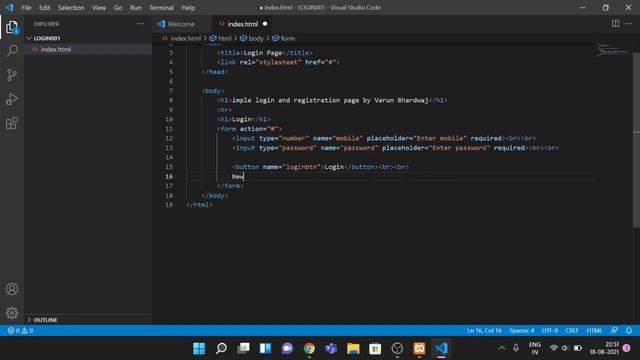640x360 pixels.
Task: Open File Explorer from the taskbar
Action: point(353,349)
